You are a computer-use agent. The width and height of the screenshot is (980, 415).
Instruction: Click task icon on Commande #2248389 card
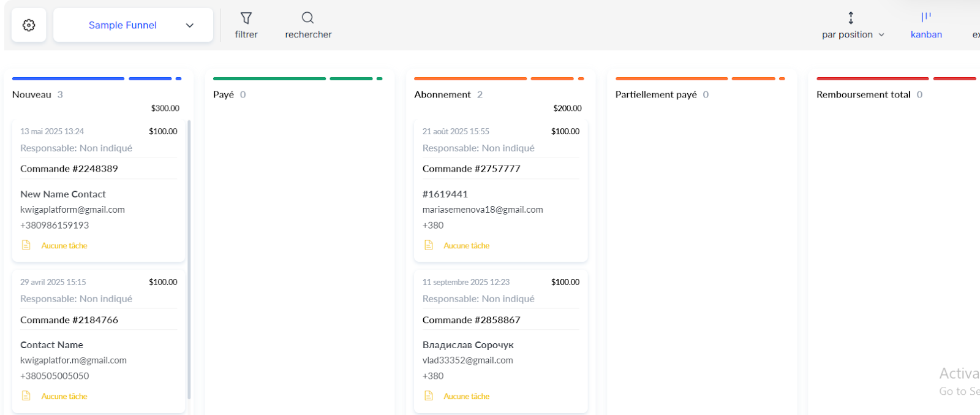click(26, 245)
